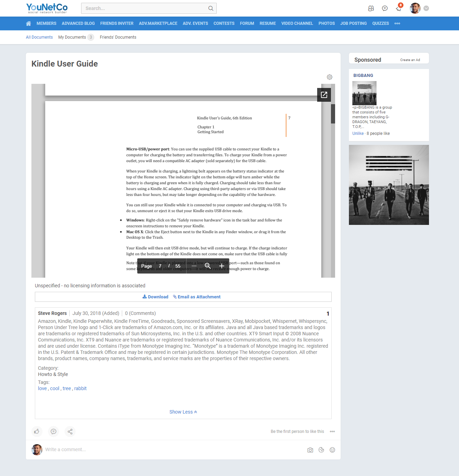Click the cool tag
This screenshot has width=459, height=476.
click(x=55, y=388)
